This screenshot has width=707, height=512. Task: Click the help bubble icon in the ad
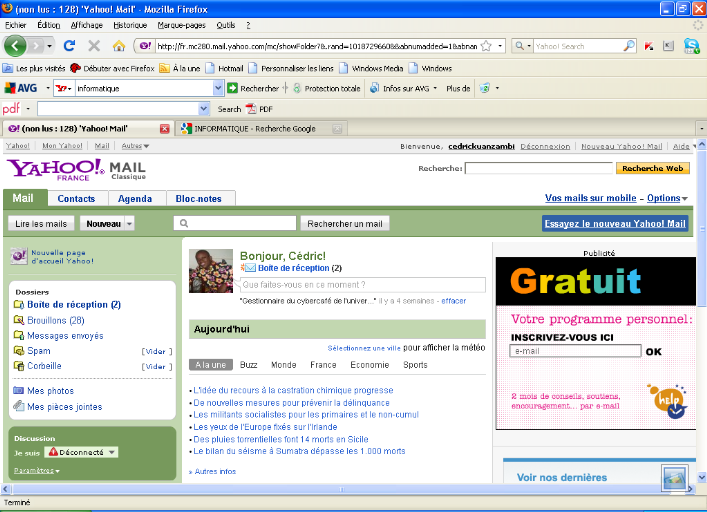tap(668, 400)
